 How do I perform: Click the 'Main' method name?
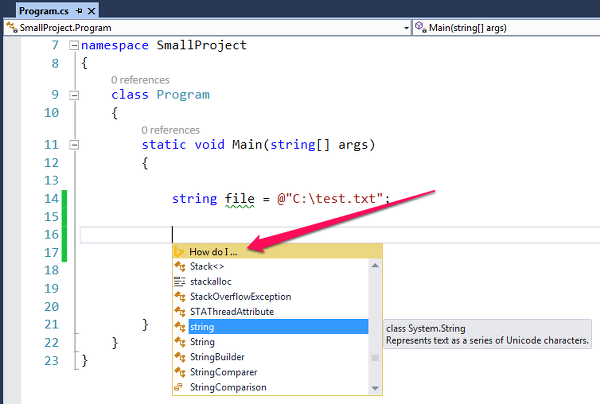click(x=247, y=145)
